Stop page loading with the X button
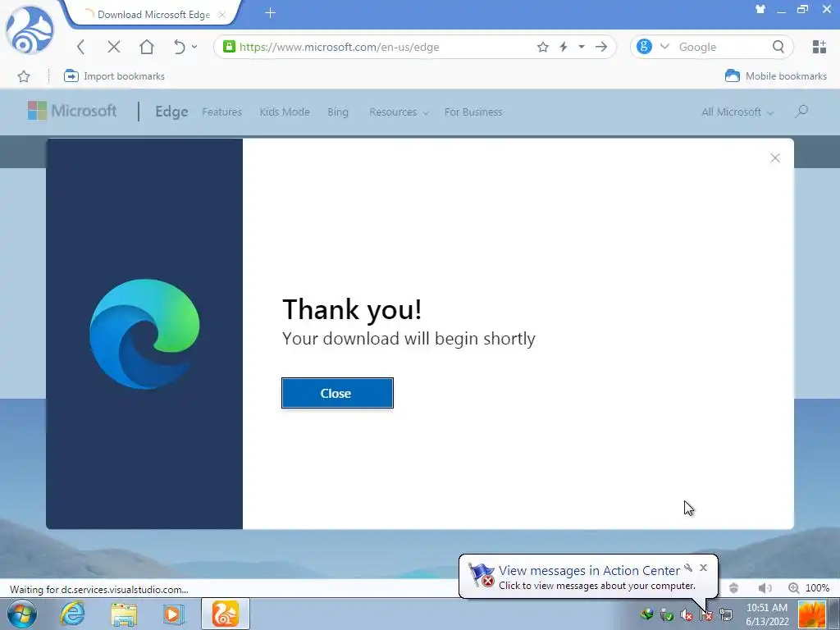The image size is (840, 630). (x=113, y=47)
